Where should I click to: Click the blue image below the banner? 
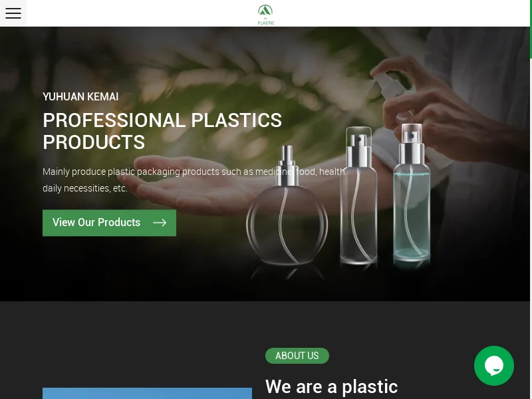point(147,393)
